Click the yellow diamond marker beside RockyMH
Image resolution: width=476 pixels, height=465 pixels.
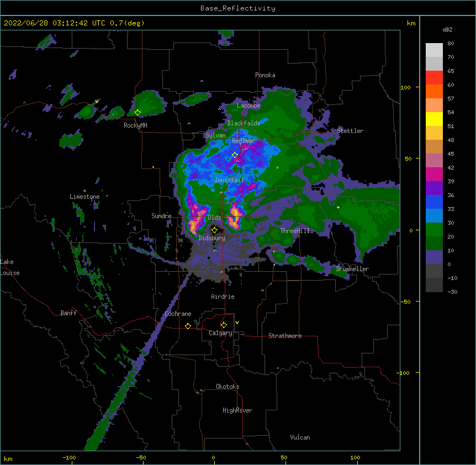(138, 113)
